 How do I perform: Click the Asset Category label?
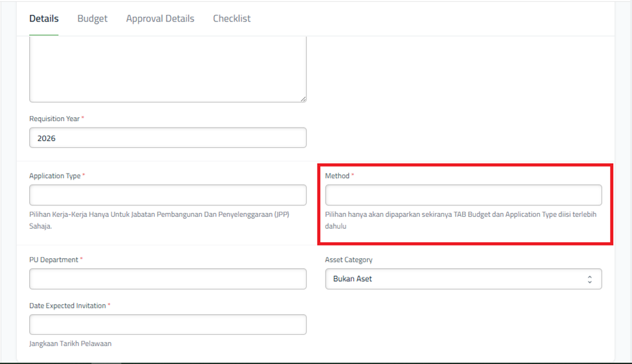point(349,260)
